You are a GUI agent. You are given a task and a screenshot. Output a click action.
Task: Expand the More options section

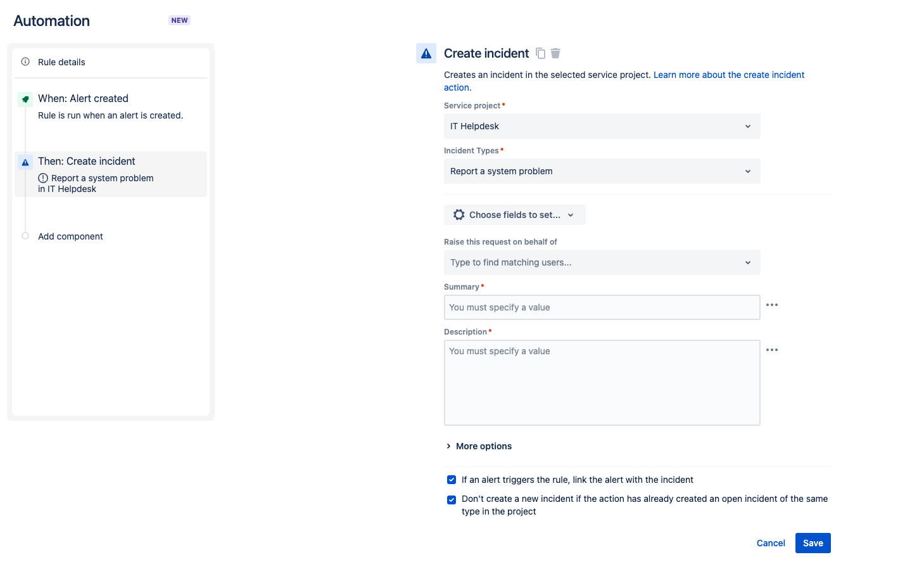(x=479, y=446)
